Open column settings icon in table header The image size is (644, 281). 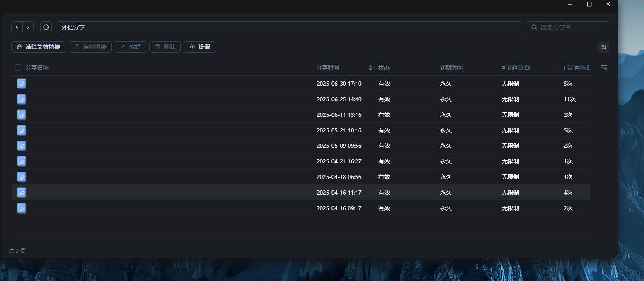point(604,68)
